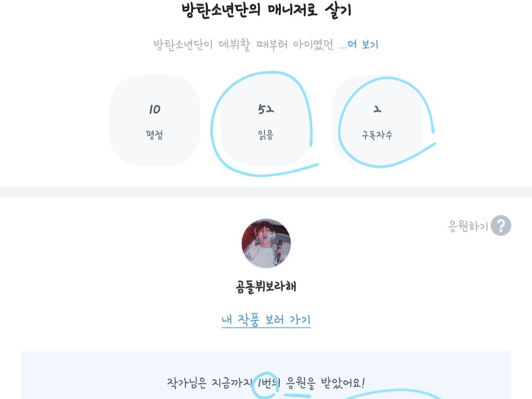Tap the 평점 label

tap(155, 135)
